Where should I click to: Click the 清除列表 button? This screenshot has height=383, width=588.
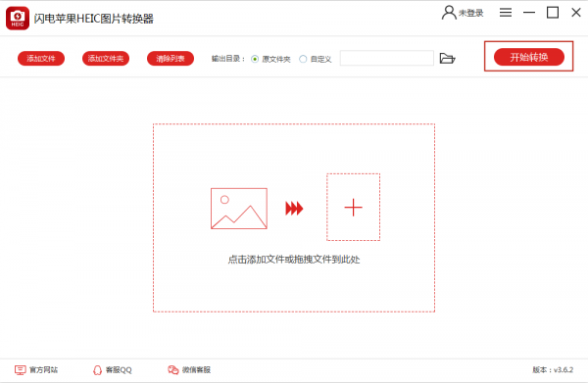click(171, 59)
